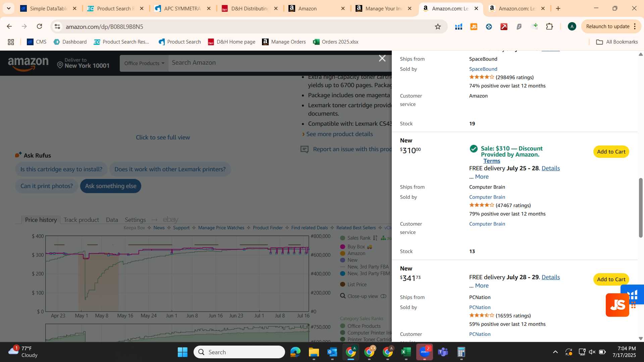
Task: Open Microsoft Teams from taskbar
Action: coord(443,352)
